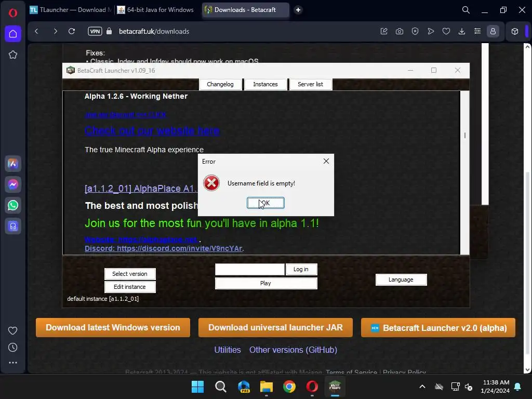Click 'Check out our website here' link
The image size is (532, 399).
pyautogui.click(x=152, y=130)
